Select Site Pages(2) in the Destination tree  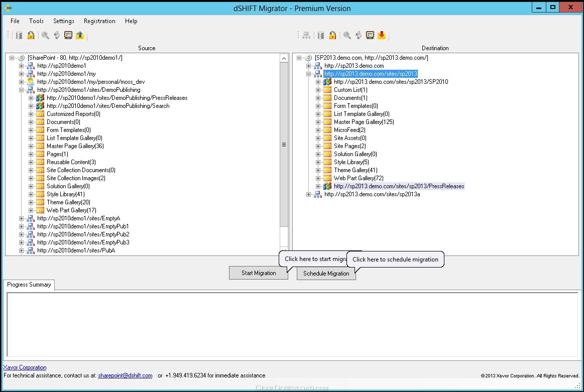tap(349, 146)
